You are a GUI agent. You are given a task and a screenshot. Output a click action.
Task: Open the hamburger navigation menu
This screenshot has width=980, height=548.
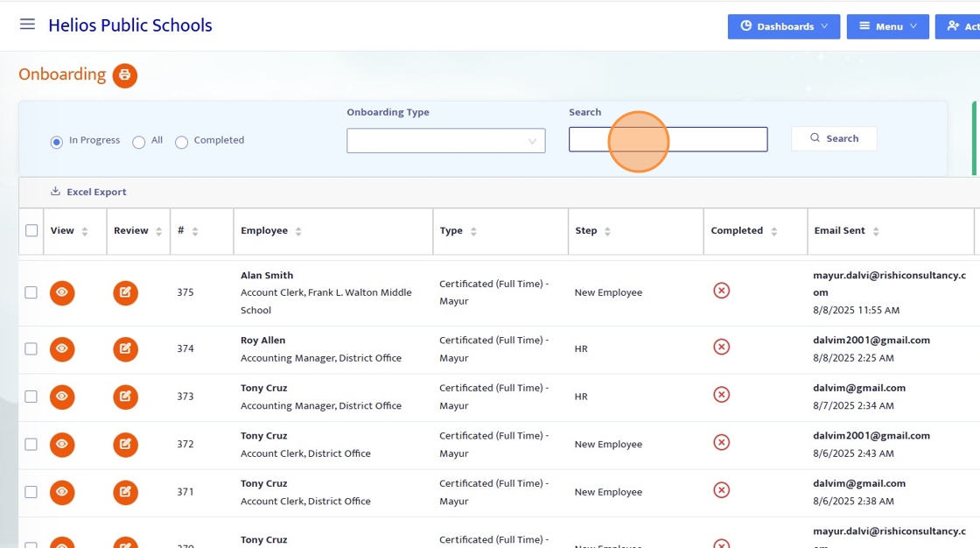click(27, 25)
